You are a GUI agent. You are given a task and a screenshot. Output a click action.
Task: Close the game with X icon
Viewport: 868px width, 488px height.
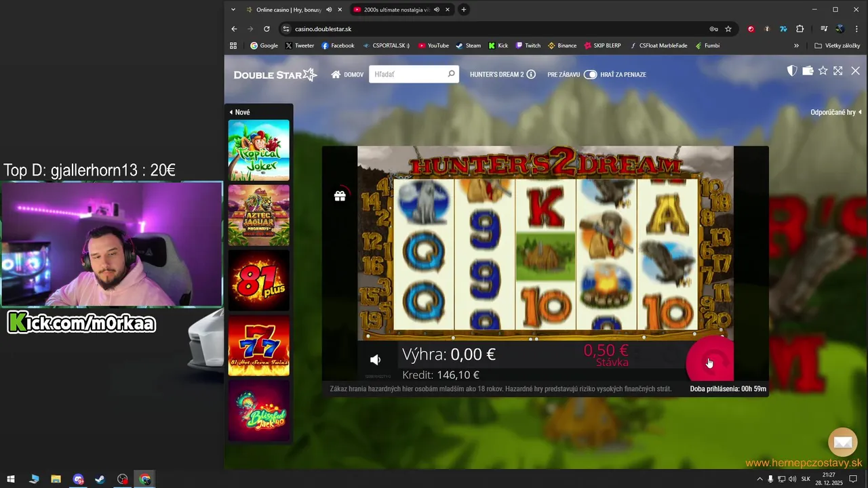coord(855,70)
